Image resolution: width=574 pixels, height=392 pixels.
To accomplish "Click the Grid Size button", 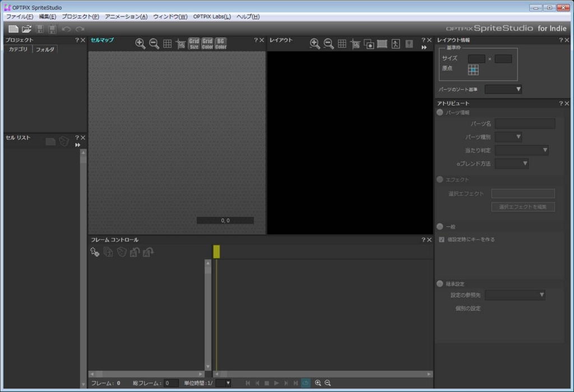I will [194, 44].
